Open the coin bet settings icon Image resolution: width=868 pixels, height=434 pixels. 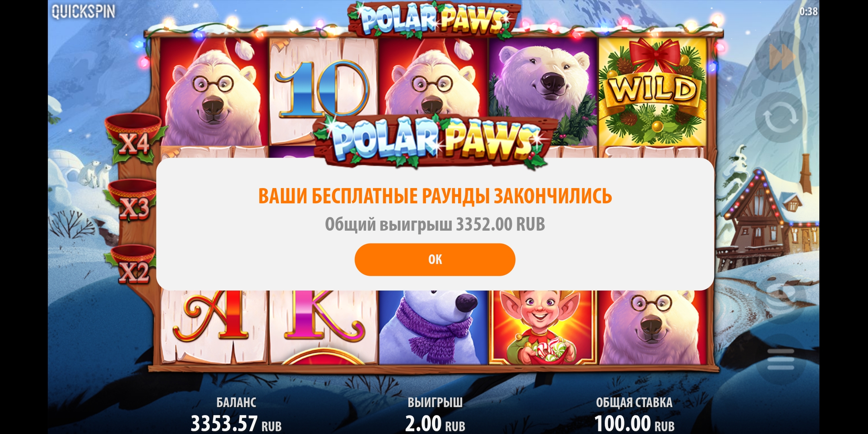coord(781,298)
